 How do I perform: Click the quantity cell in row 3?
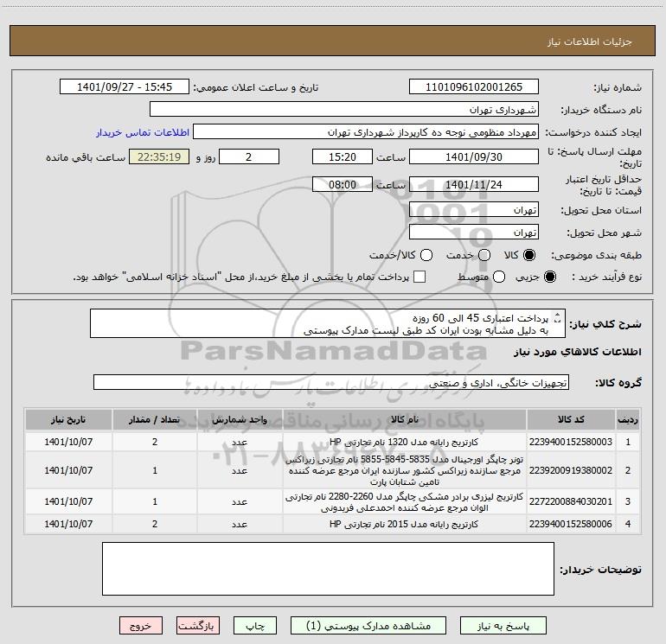tap(155, 501)
